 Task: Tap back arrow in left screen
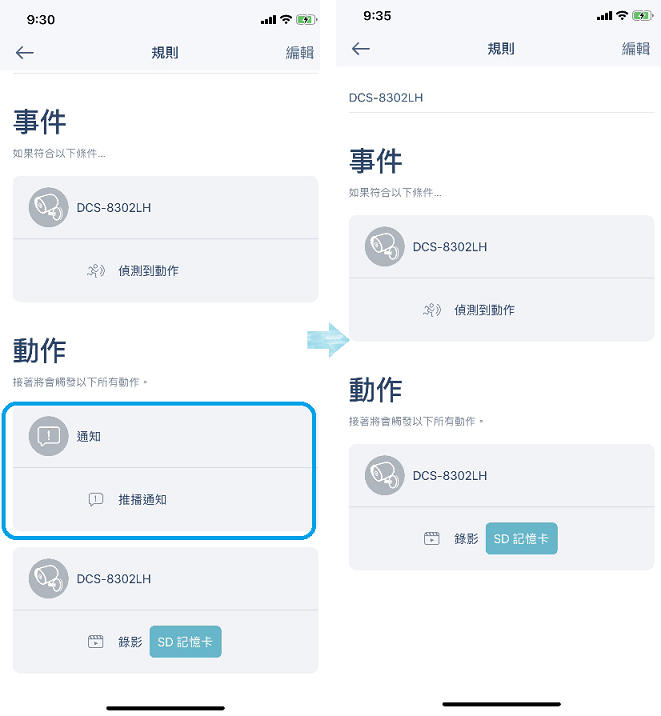click(25, 53)
